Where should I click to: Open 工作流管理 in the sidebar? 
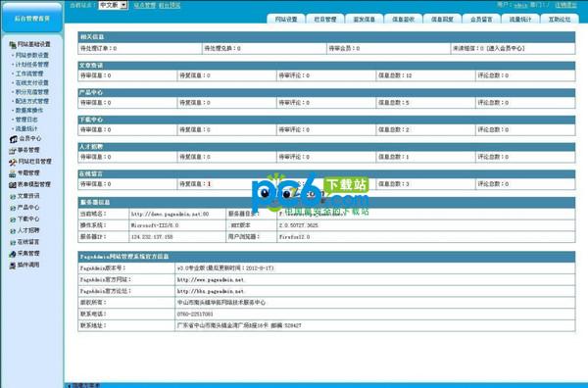(x=29, y=73)
